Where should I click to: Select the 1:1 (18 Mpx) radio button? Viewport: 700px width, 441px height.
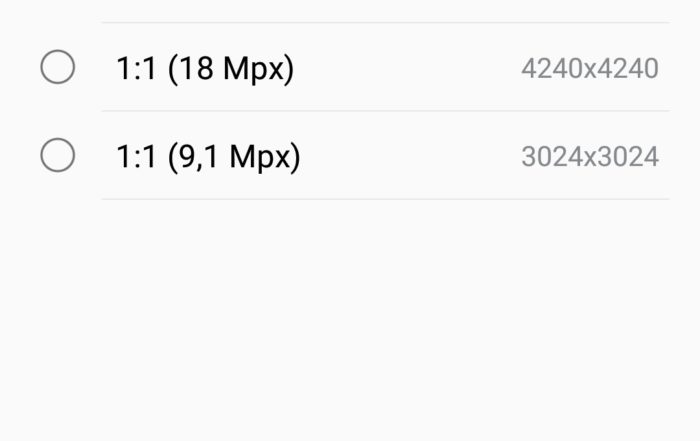tap(58, 67)
